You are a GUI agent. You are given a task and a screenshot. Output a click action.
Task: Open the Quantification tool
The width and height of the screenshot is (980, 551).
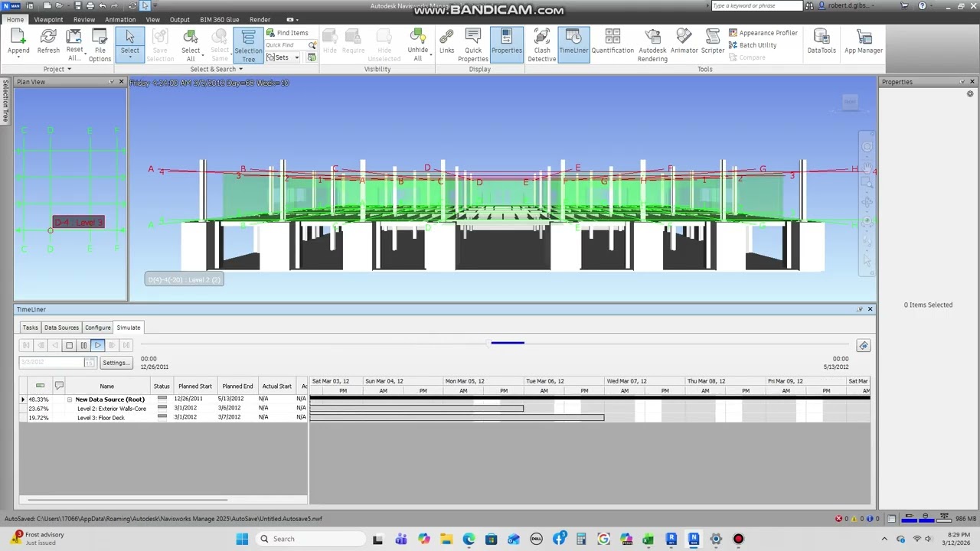(612, 42)
